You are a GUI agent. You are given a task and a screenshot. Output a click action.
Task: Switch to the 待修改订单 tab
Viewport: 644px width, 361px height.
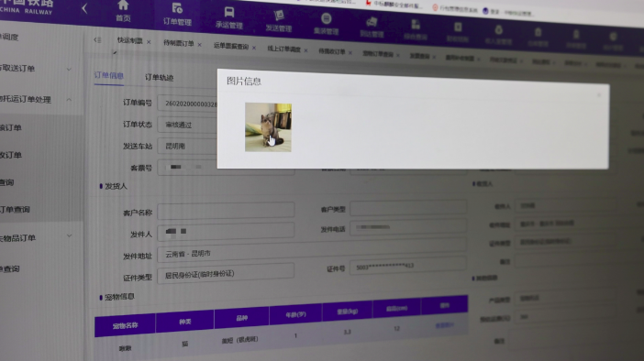332,51
